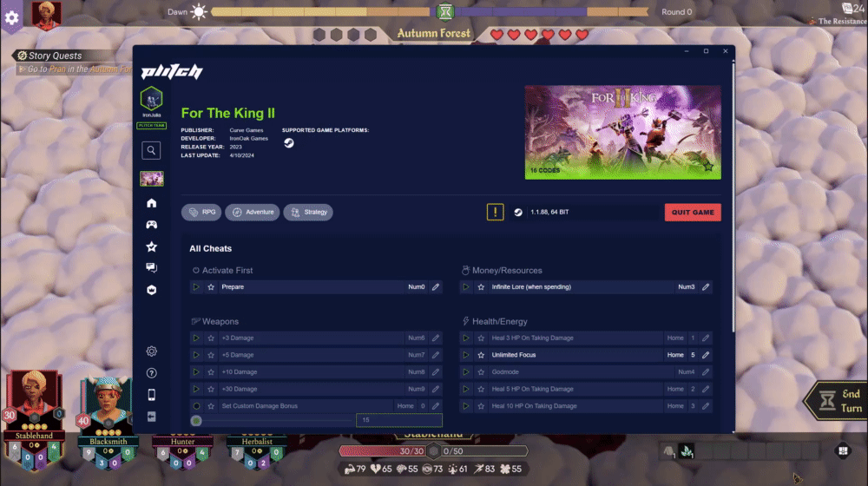Screen dimensions: 868x486
Task: Open the game library controller icon
Action: [x=151, y=225]
